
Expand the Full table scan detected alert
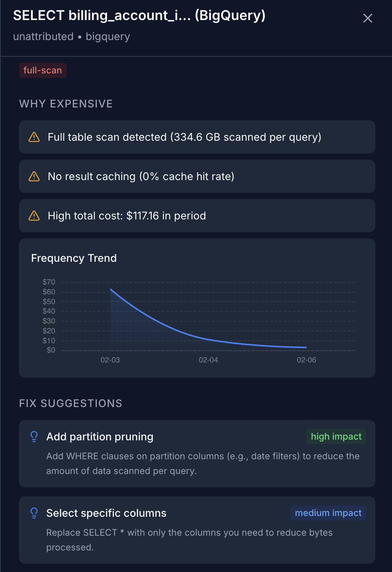click(196, 137)
